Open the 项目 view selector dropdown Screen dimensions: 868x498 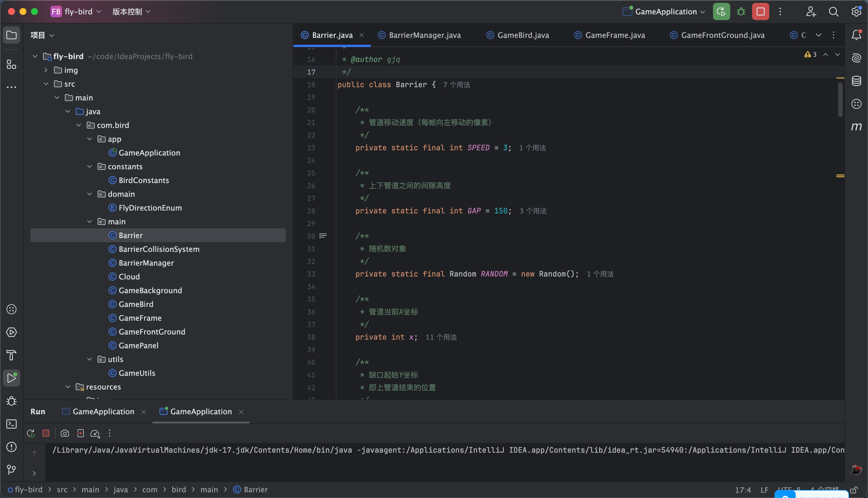[42, 35]
